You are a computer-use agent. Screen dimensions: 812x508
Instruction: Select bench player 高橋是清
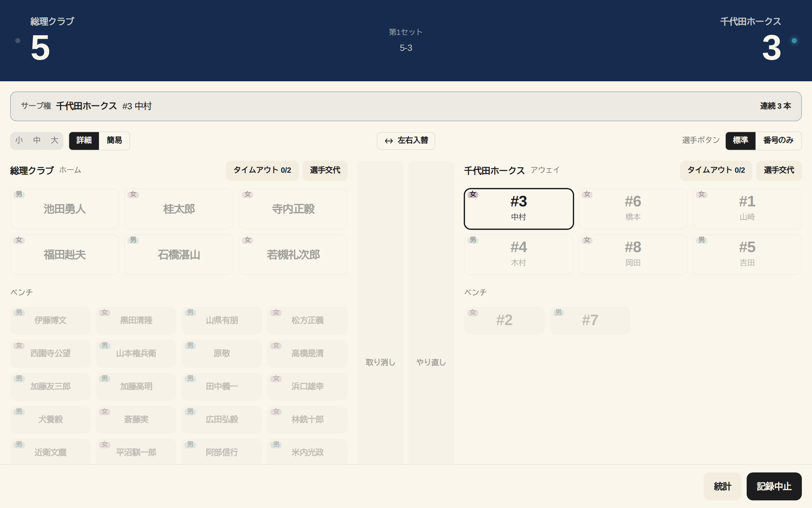coord(307,353)
